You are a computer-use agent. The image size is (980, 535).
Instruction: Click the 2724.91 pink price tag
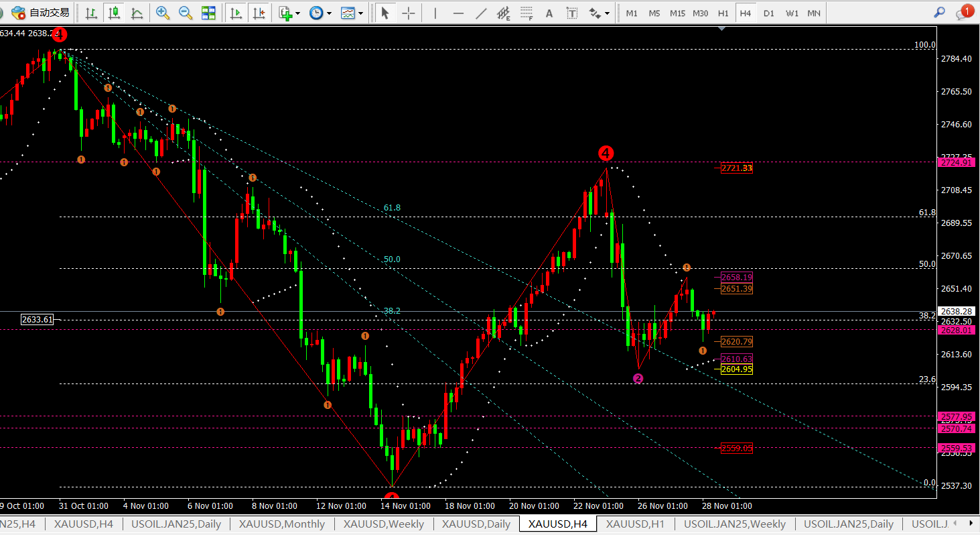(957, 162)
